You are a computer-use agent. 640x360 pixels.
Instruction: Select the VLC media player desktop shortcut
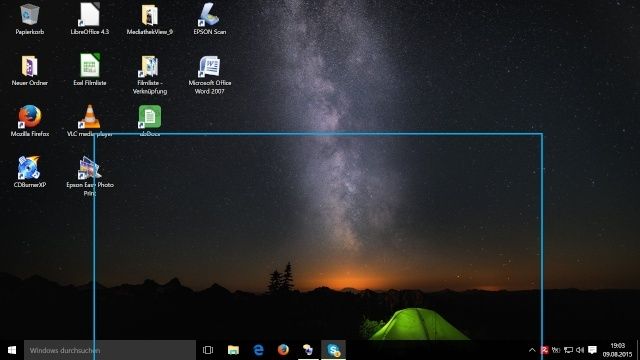click(89, 117)
